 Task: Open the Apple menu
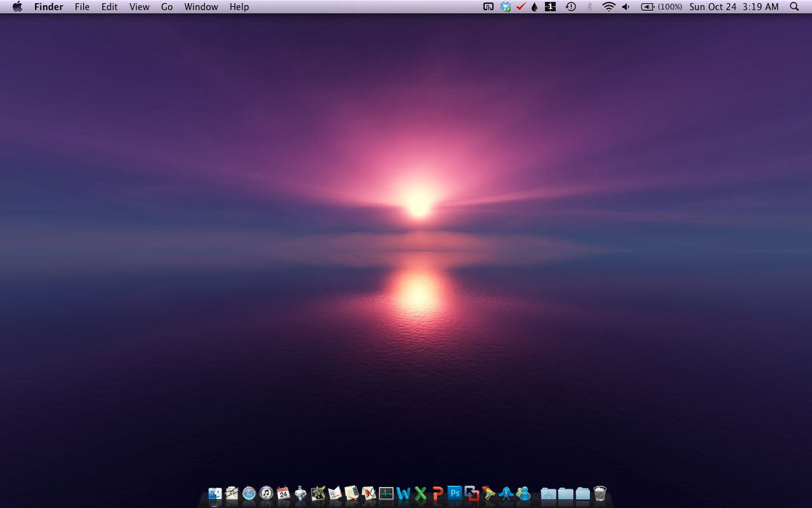pyautogui.click(x=17, y=7)
